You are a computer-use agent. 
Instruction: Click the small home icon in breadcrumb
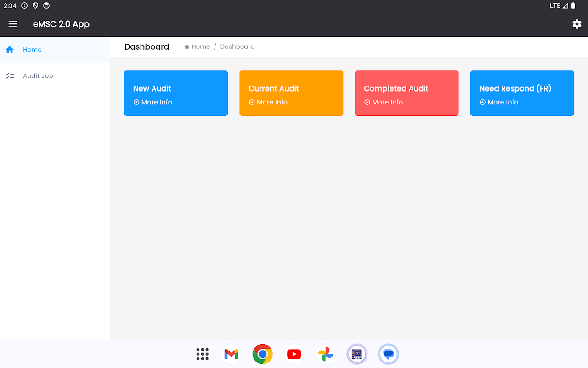(187, 47)
